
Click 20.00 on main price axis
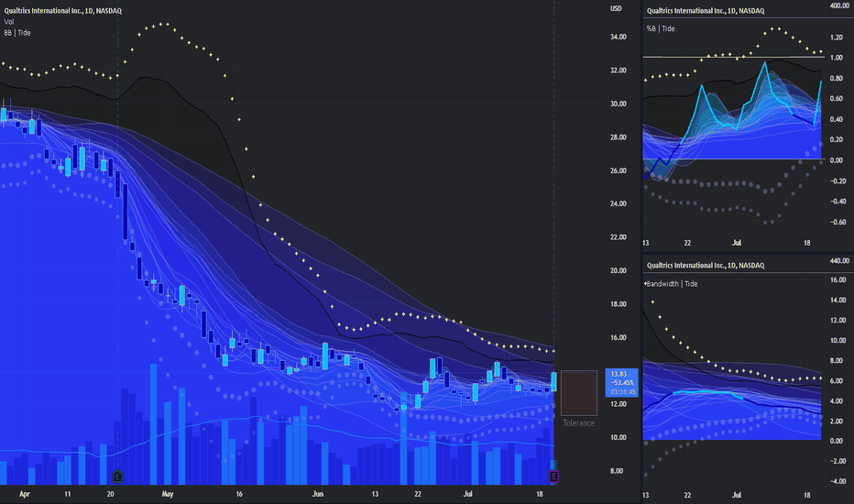point(619,271)
